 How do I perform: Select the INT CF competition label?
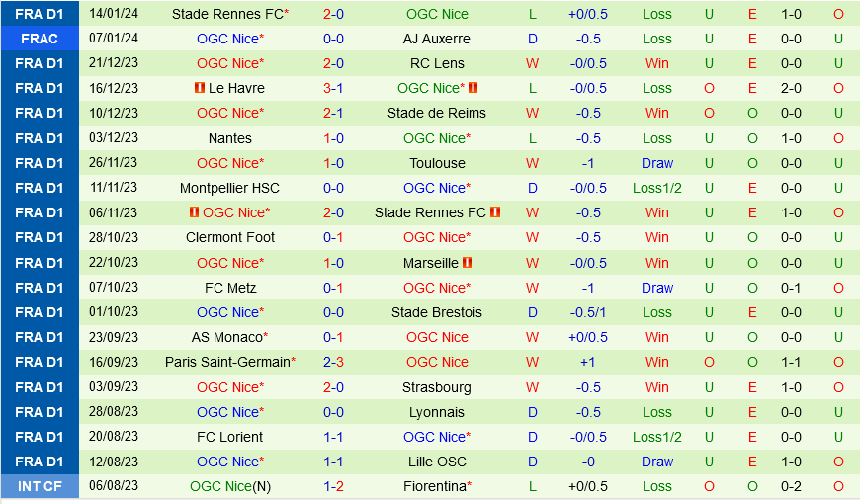(40, 486)
